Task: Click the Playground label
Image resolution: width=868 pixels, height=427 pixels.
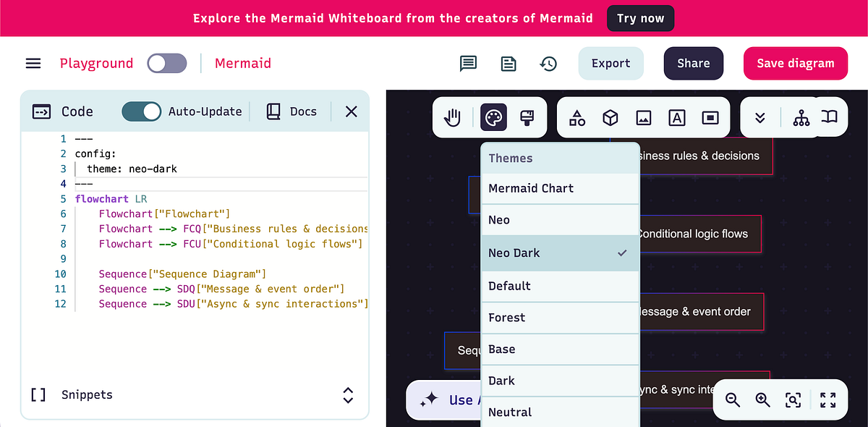Action: point(96,64)
